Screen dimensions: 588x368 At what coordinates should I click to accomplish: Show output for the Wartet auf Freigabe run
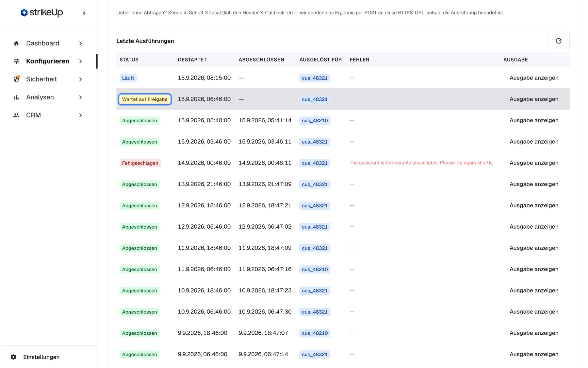[x=534, y=99]
